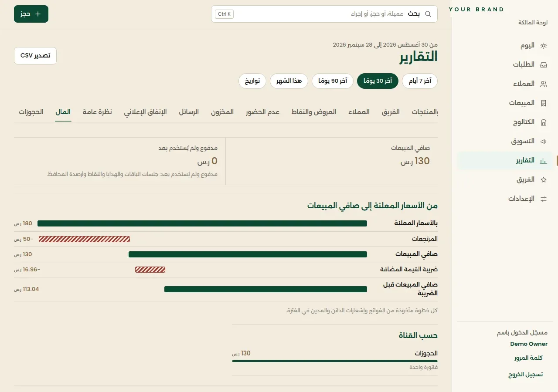Click the magnifier icon in search bar
The width and height of the screenshot is (558, 392).
pos(428,14)
